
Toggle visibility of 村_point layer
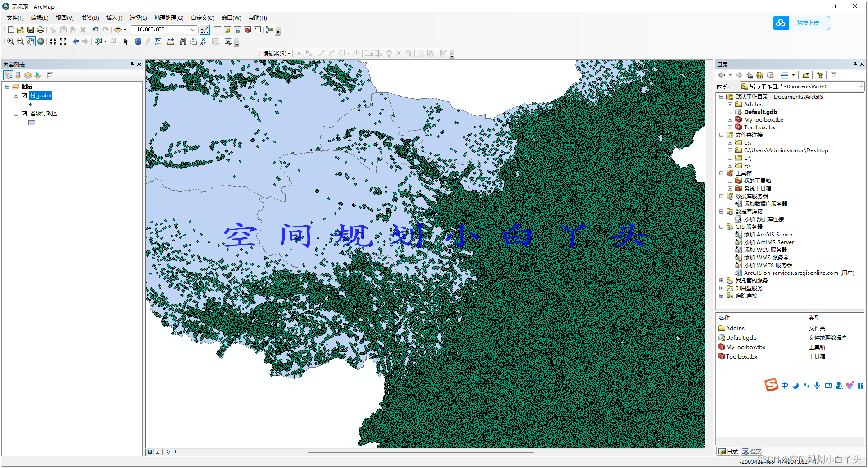[x=24, y=95]
